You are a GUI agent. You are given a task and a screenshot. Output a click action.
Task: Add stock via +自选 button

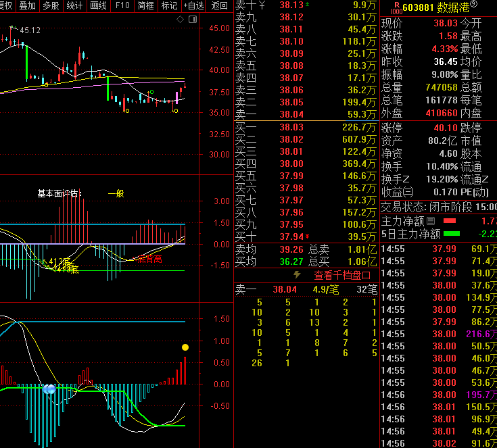click(x=193, y=5)
